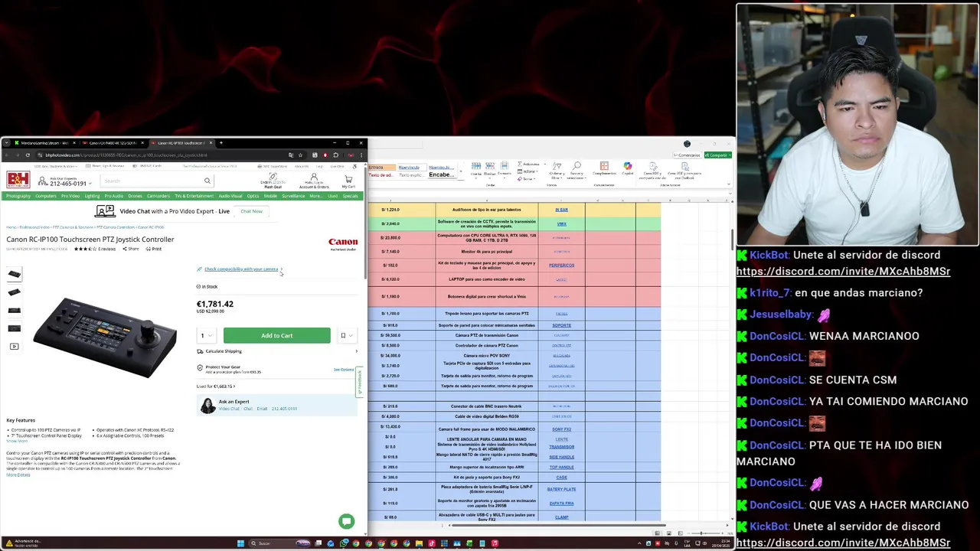Image resolution: width=980 pixels, height=551 pixels.
Task: Open the browser extensions puzzle icon
Action: tap(335, 155)
